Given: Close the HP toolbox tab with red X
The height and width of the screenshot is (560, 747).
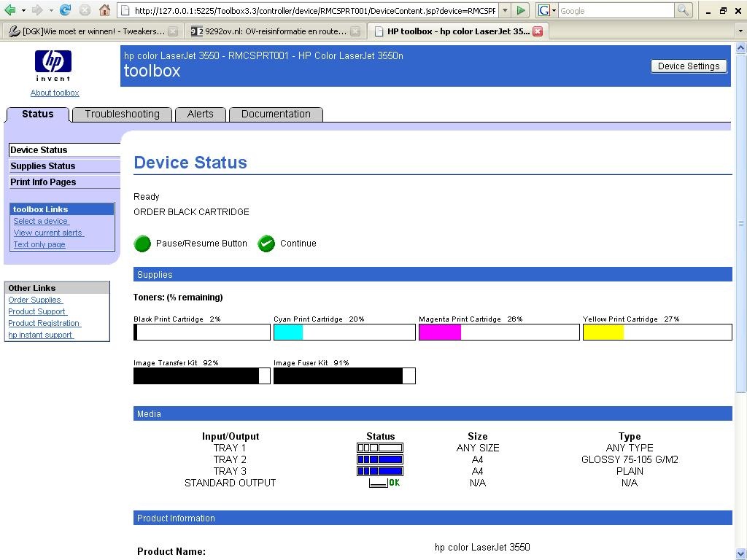Looking at the screenshot, I should [538, 31].
